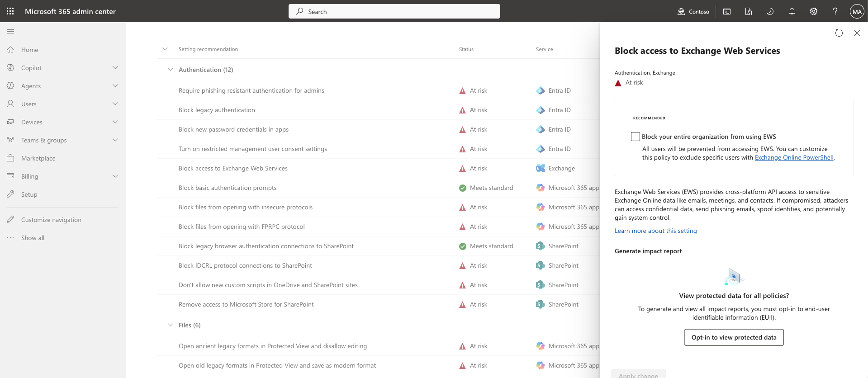The height and width of the screenshot is (378, 868).
Task: Open the Exchange Online PowerShell link
Action: tap(794, 157)
